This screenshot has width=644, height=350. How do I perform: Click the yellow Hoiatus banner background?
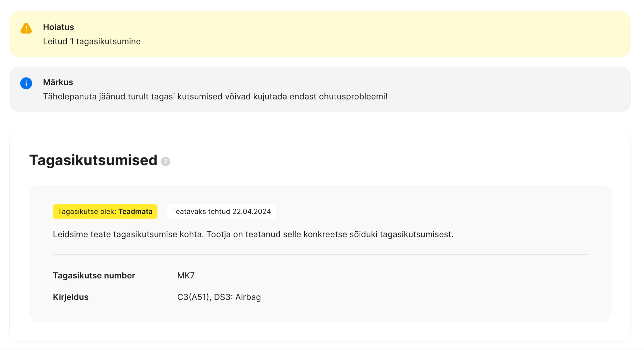375,34
